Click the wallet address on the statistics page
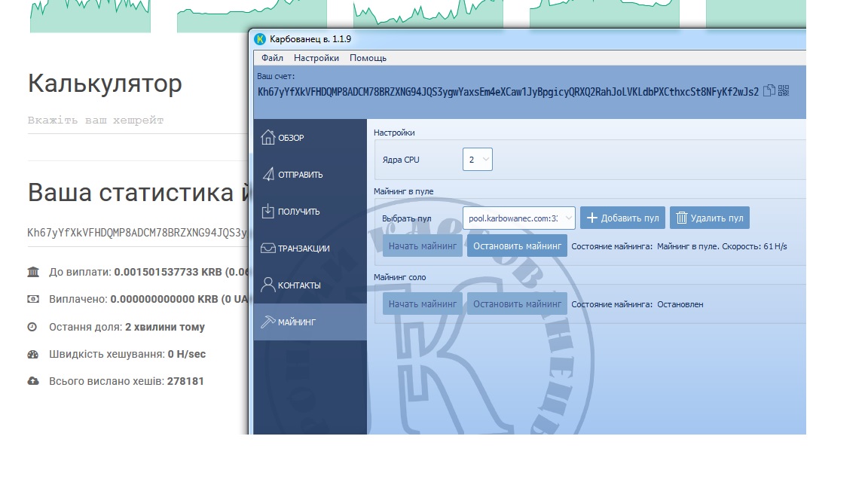868x488 pixels. 137,233
